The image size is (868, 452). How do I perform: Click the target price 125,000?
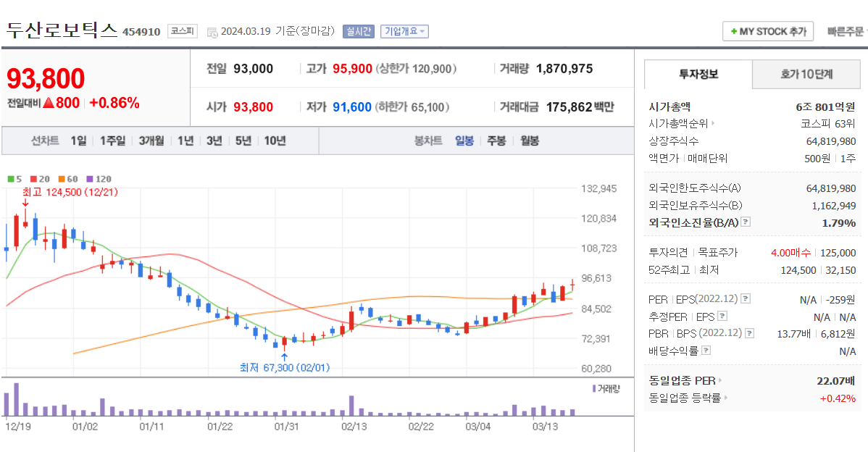(x=838, y=253)
